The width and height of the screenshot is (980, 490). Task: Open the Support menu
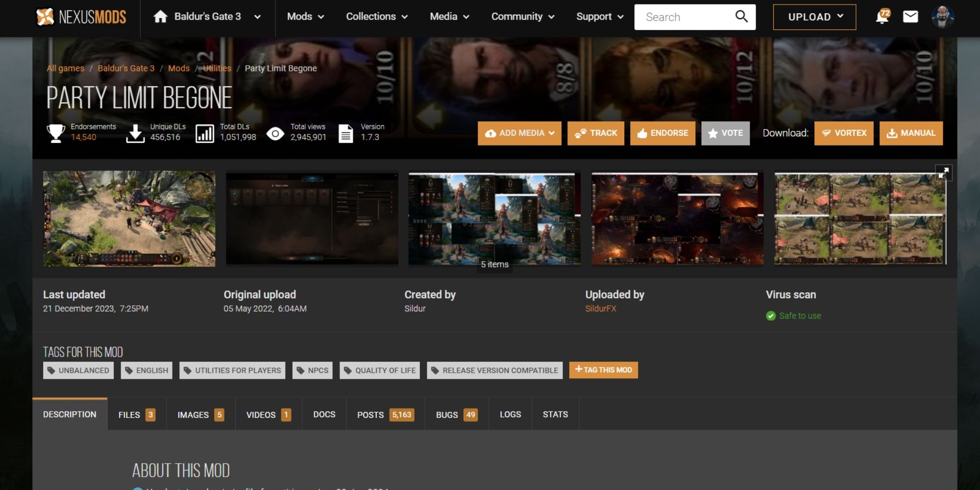(600, 17)
